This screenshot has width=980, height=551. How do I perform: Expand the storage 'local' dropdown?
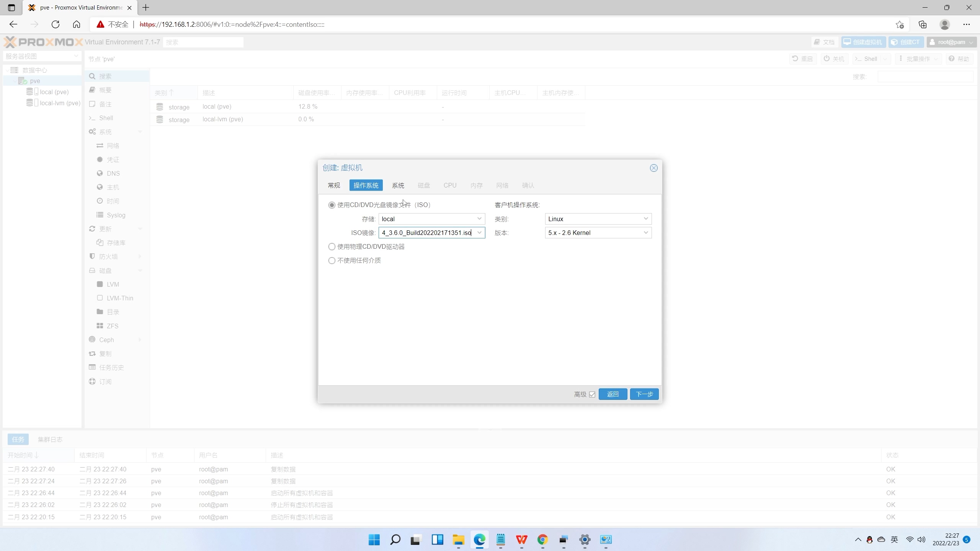[x=479, y=219]
